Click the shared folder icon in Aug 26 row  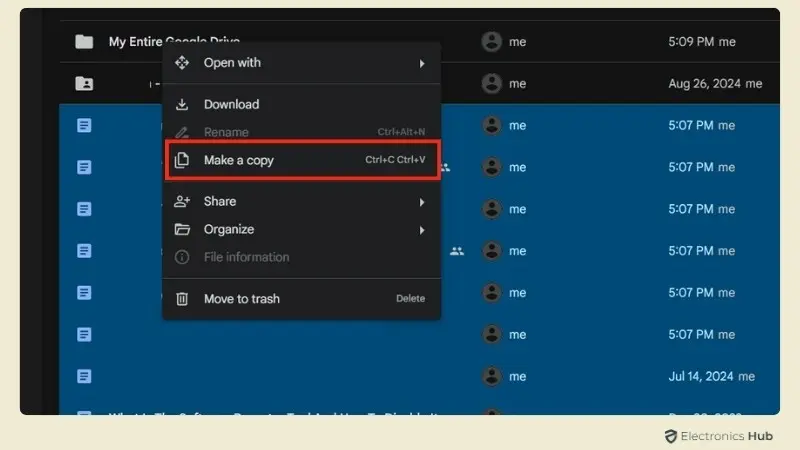[84, 84]
